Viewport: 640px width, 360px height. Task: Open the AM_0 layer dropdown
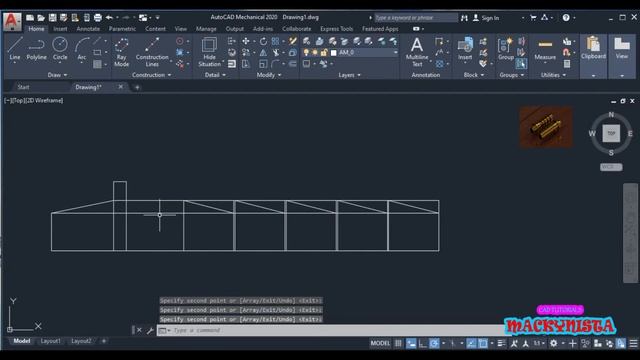(395, 53)
